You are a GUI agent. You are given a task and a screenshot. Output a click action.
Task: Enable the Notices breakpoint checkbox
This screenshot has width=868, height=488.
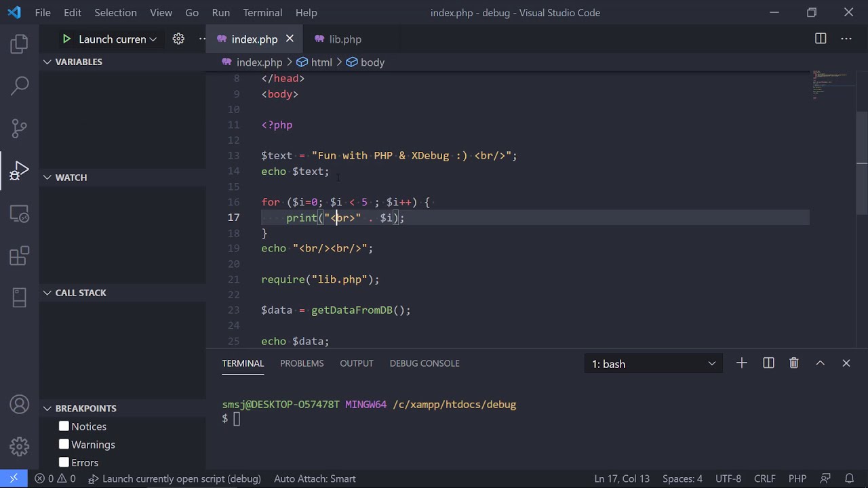(x=64, y=426)
